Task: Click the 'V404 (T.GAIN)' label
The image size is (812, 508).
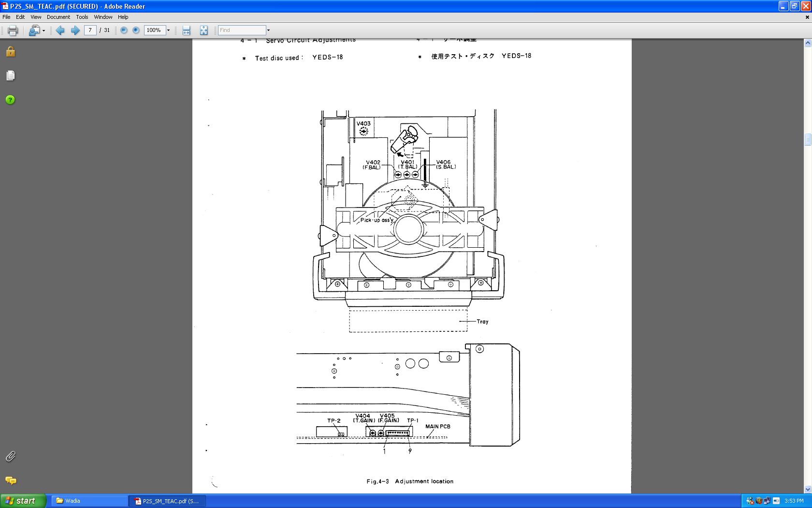Action: [x=363, y=418]
